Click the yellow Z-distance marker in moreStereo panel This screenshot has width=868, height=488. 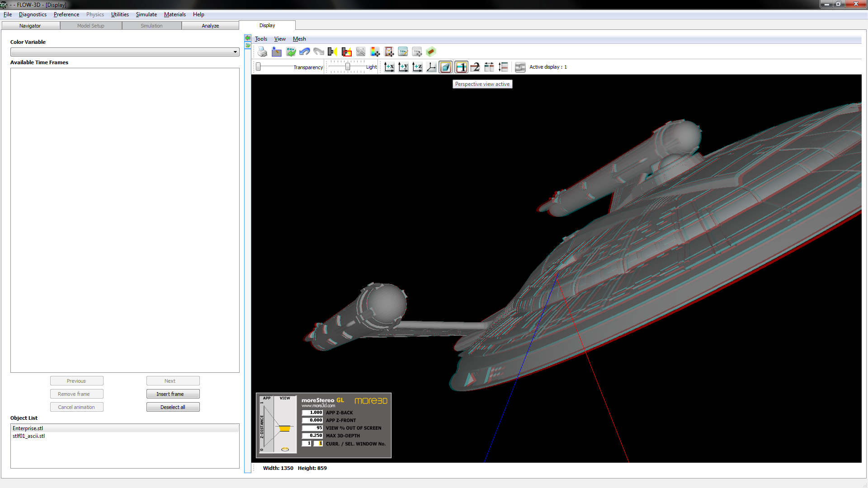tap(284, 428)
